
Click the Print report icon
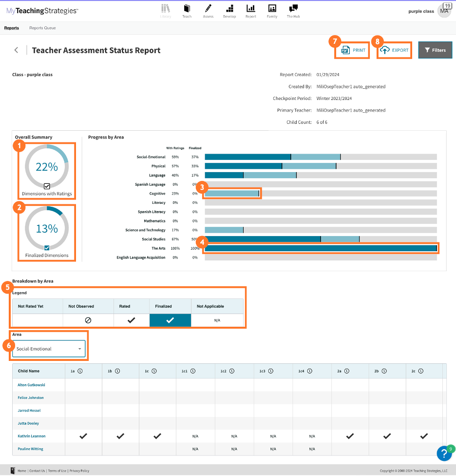(x=352, y=50)
